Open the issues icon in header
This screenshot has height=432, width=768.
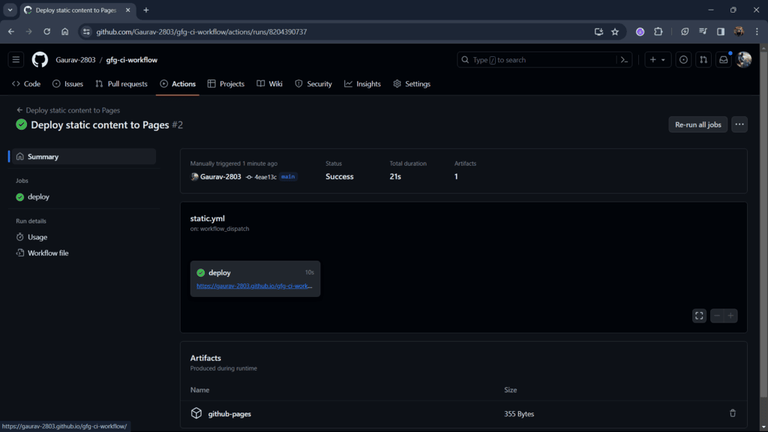pyautogui.click(x=683, y=60)
